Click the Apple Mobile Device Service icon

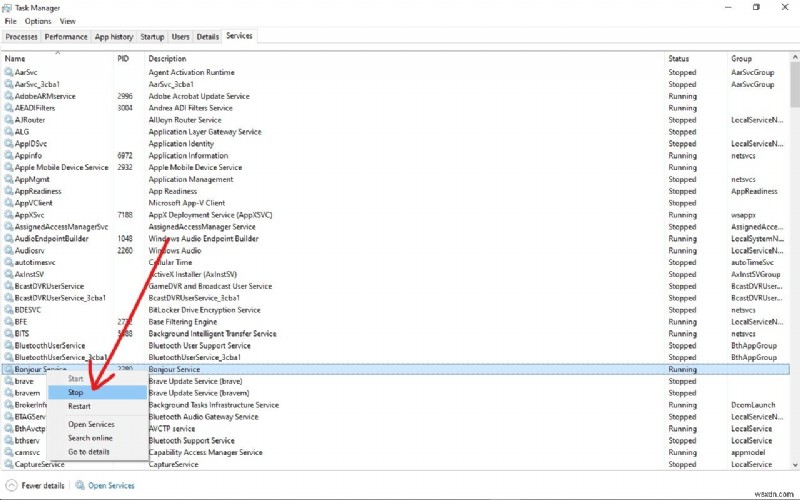coord(9,167)
